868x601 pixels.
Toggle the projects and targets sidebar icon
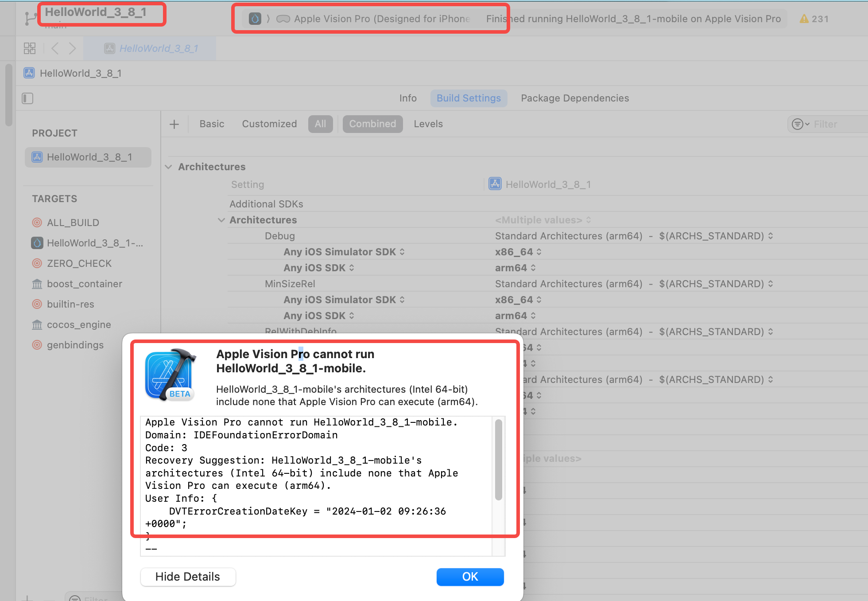(x=27, y=98)
